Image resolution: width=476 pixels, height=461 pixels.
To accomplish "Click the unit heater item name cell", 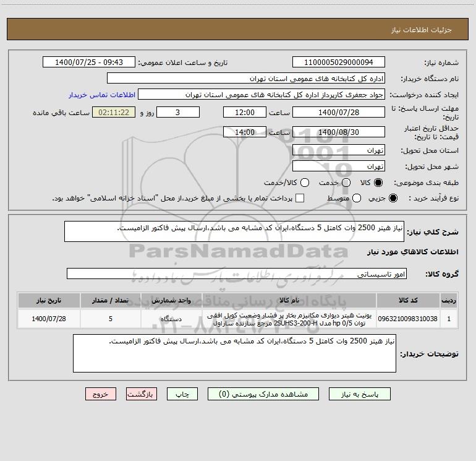I will point(289,319).
